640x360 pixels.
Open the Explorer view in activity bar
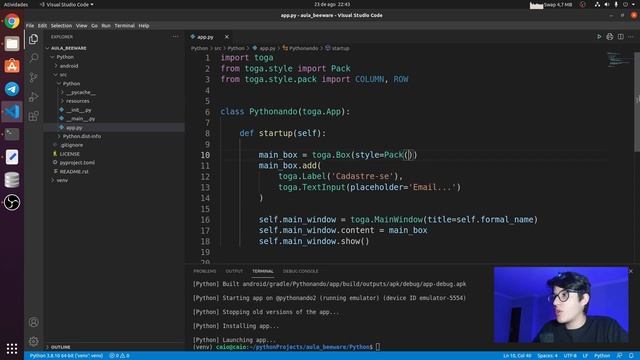pos(33,39)
